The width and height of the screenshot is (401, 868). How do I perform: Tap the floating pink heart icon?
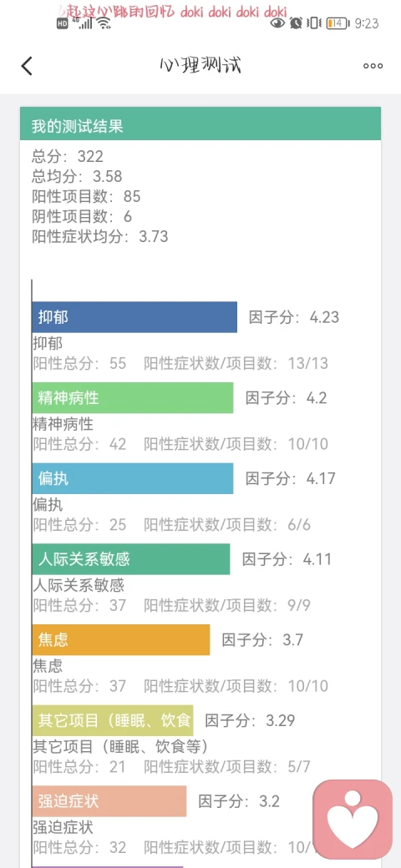[x=353, y=820]
